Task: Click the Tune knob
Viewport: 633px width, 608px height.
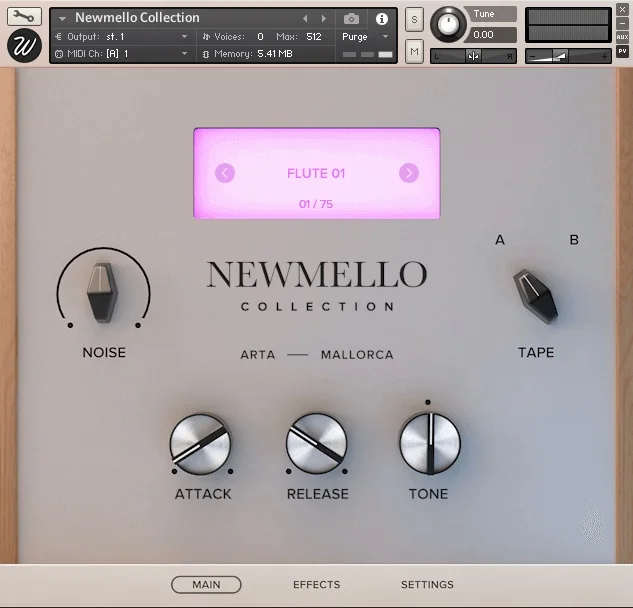Action: tap(448, 25)
